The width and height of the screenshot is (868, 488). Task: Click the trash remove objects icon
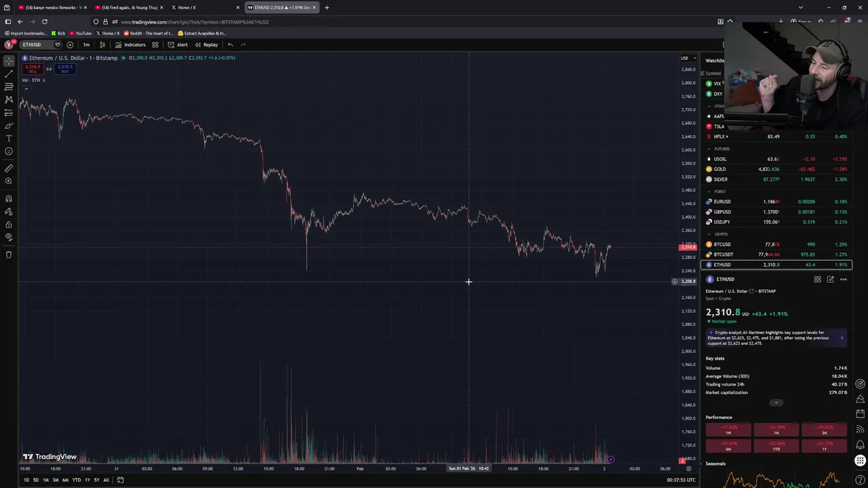click(x=9, y=255)
